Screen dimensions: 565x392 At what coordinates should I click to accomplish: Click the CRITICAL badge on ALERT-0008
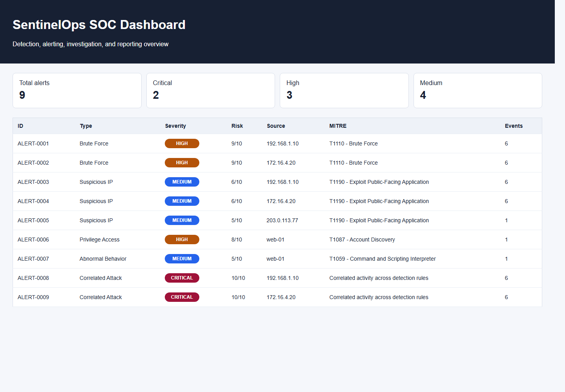182,278
